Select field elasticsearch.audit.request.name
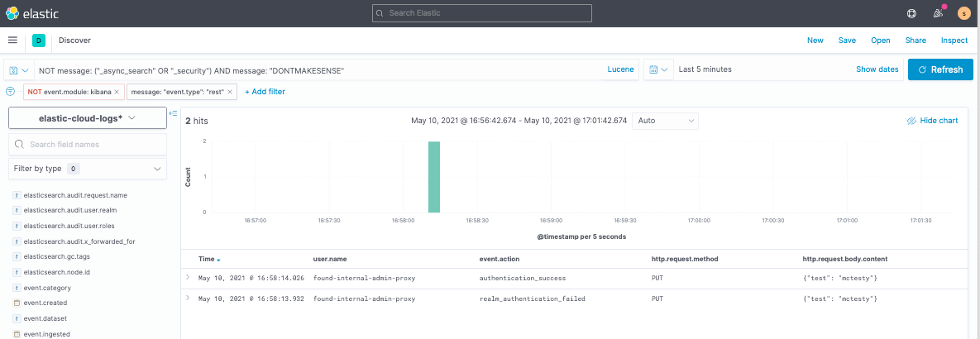980x339 pixels. (x=75, y=195)
